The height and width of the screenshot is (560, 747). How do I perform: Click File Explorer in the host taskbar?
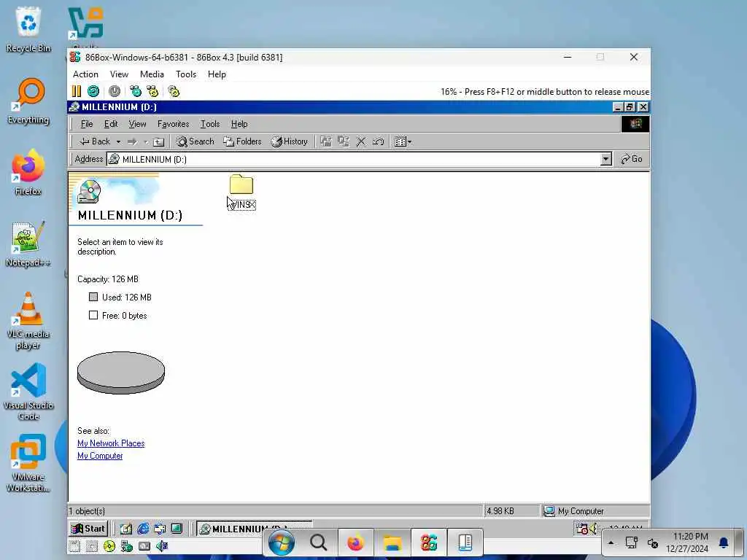[392, 542]
